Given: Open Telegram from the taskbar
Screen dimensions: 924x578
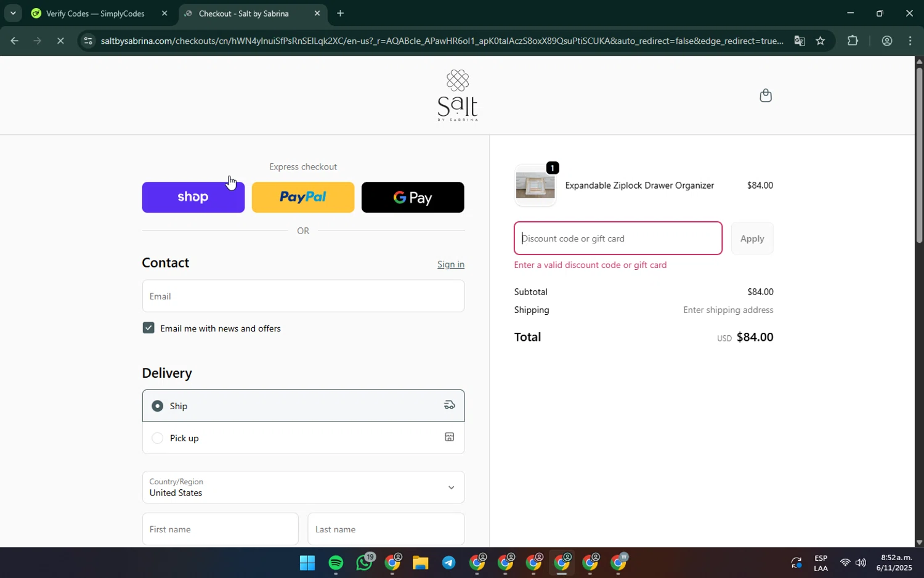Looking at the screenshot, I should (x=448, y=563).
